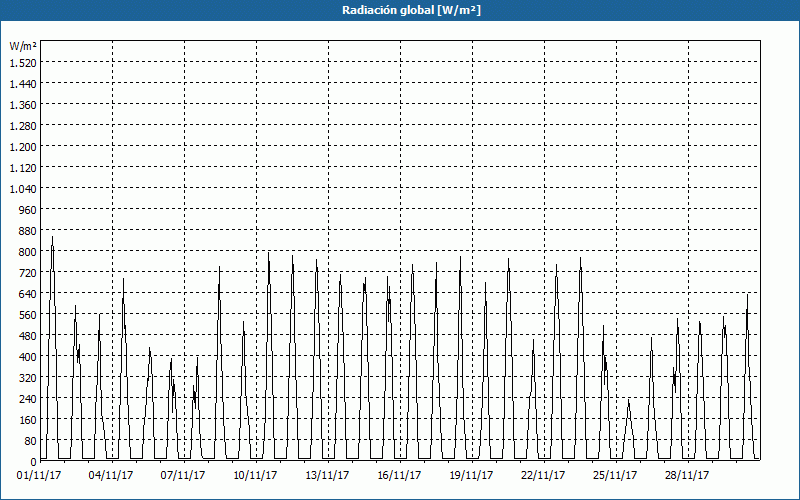Click the 19/11/17 date label
This screenshot has height=500, width=800.
click(471, 476)
